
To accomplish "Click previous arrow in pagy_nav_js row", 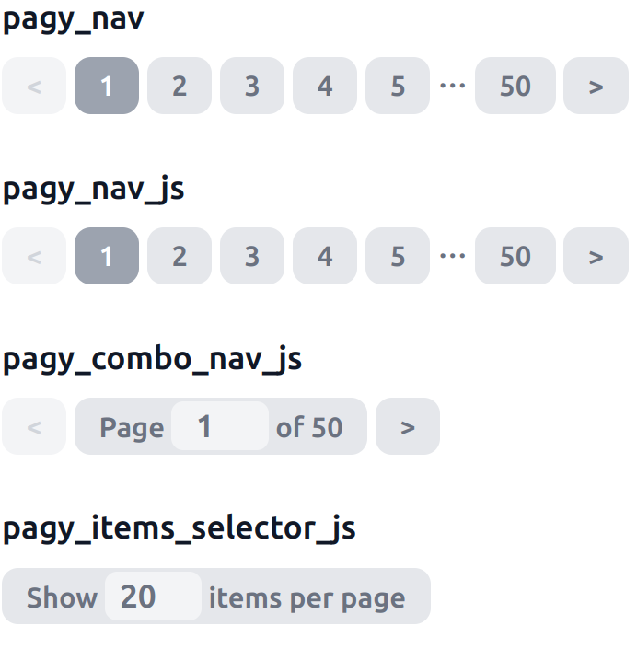I will (34, 256).
